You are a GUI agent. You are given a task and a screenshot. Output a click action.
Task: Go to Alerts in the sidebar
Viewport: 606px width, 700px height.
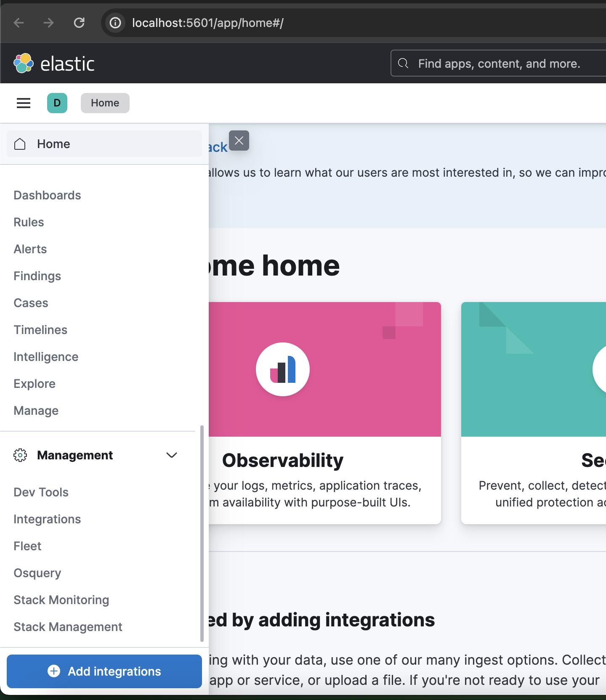coord(30,249)
